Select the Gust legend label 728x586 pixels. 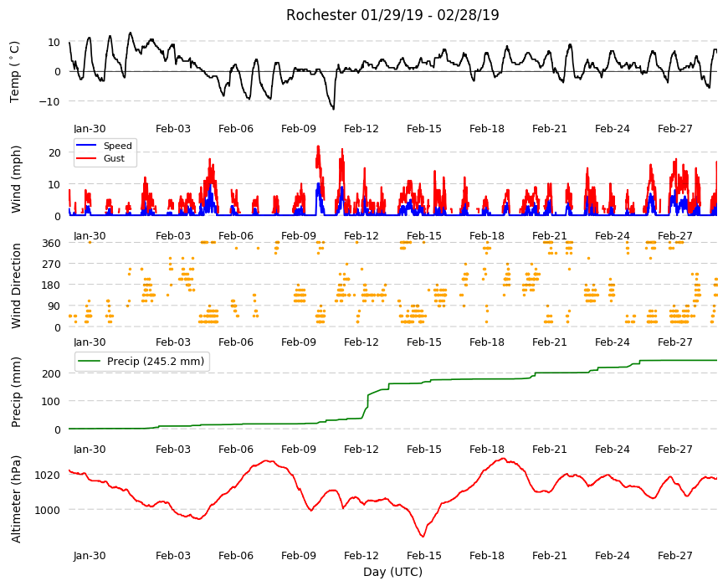114,158
